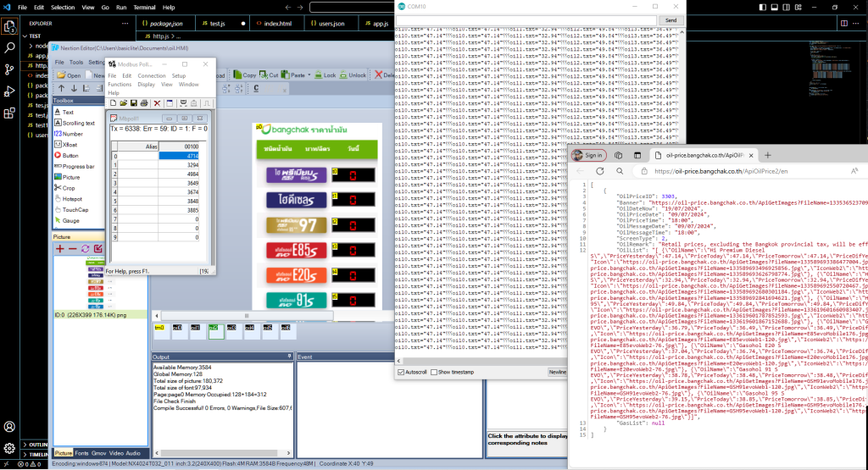
Task: Open the Setup menu in Modbus Poll
Action: [178, 75]
